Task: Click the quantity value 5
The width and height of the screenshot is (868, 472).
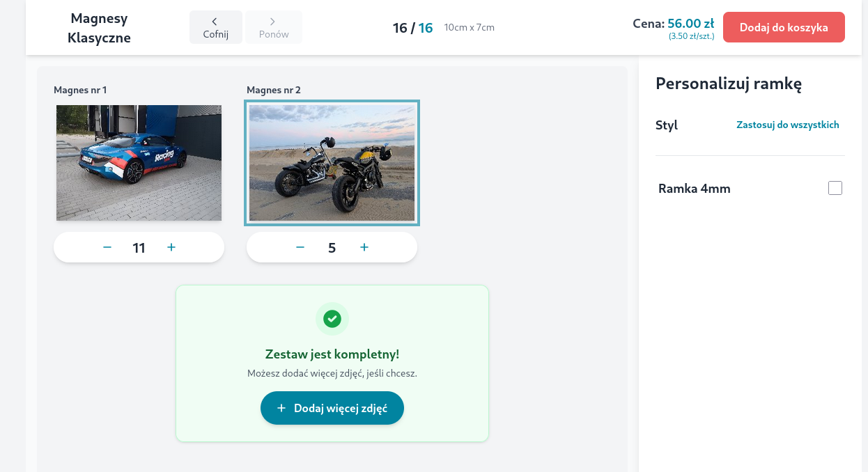Action: click(332, 248)
